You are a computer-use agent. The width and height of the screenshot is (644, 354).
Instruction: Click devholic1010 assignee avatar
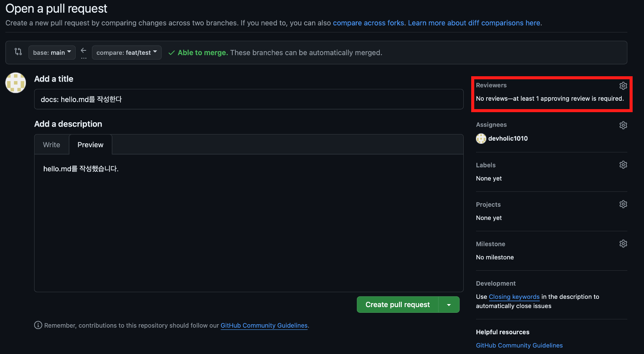coord(481,138)
